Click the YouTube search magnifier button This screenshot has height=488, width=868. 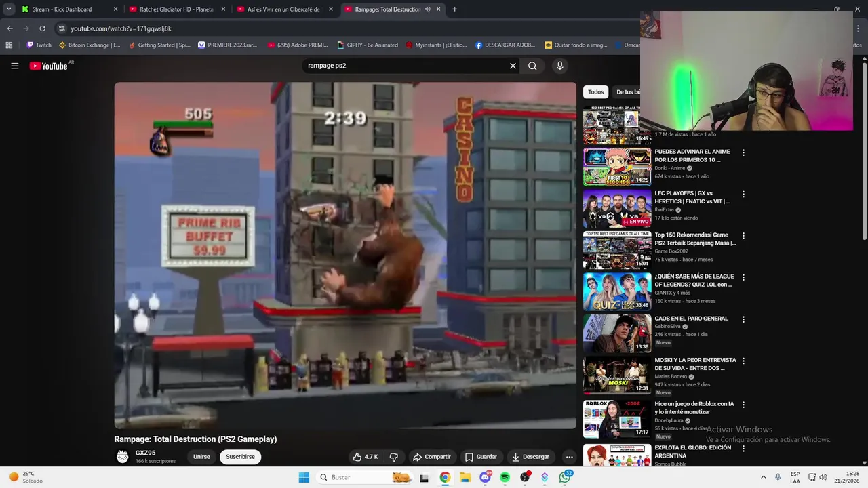[532, 66]
